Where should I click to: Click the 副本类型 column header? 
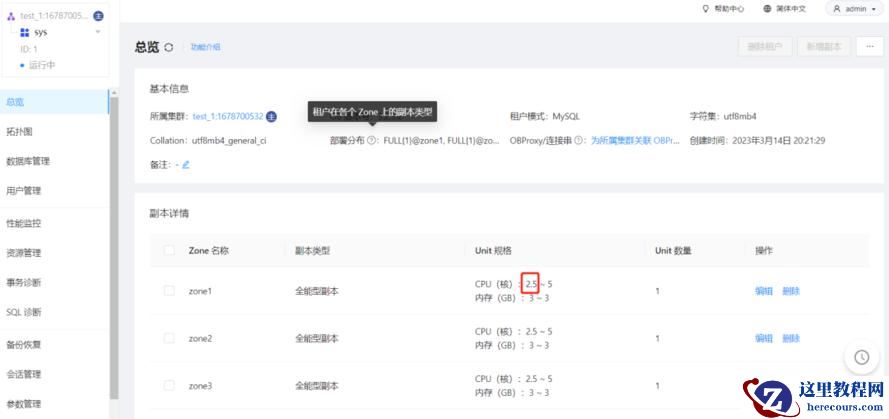(312, 251)
